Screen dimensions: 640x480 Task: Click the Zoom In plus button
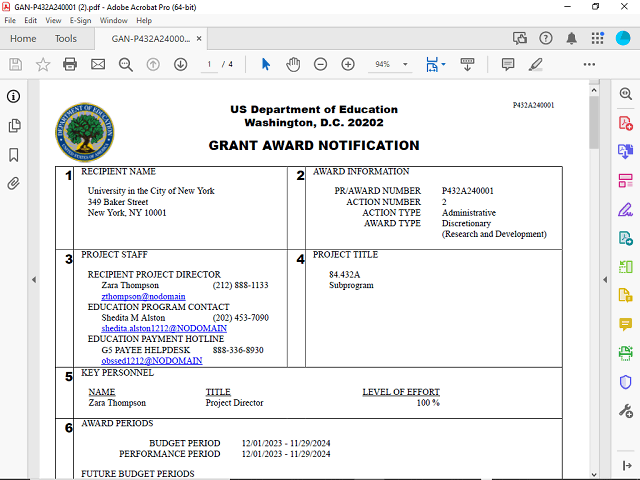click(x=348, y=64)
